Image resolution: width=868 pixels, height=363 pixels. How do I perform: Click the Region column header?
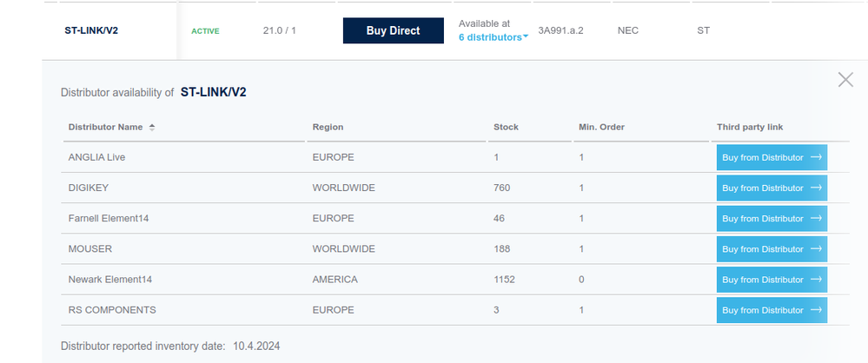coord(328,128)
